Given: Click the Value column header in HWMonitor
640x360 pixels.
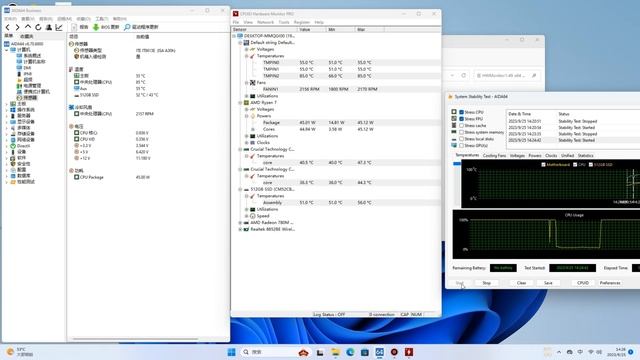Looking at the screenshot, I should click(312, 30).
